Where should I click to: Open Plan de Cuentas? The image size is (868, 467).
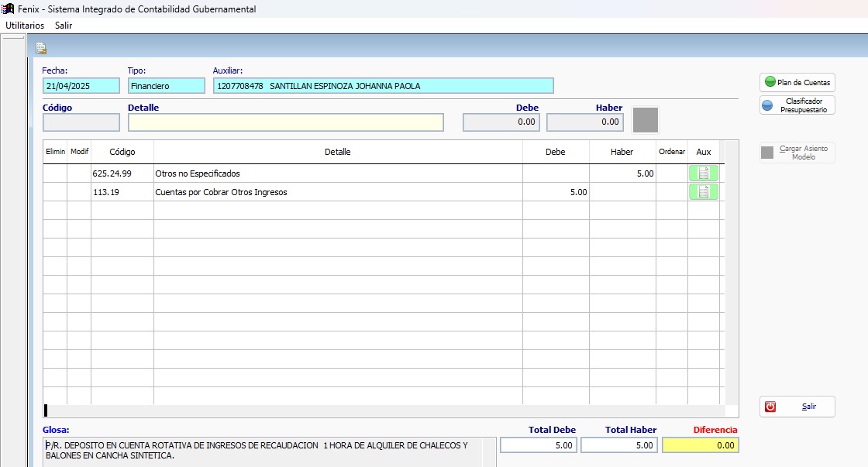[x=797, y=82]
